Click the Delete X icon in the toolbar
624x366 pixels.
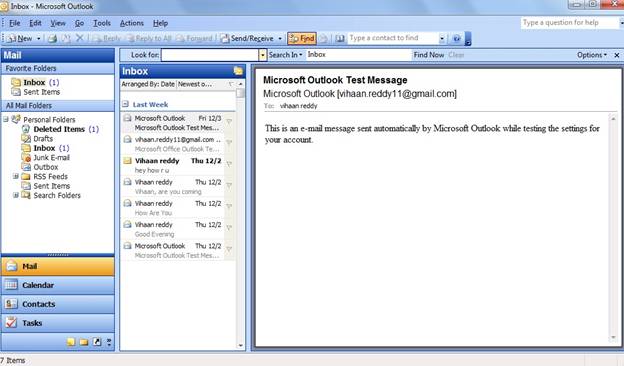pyautogui.click(x=80, y=38)
